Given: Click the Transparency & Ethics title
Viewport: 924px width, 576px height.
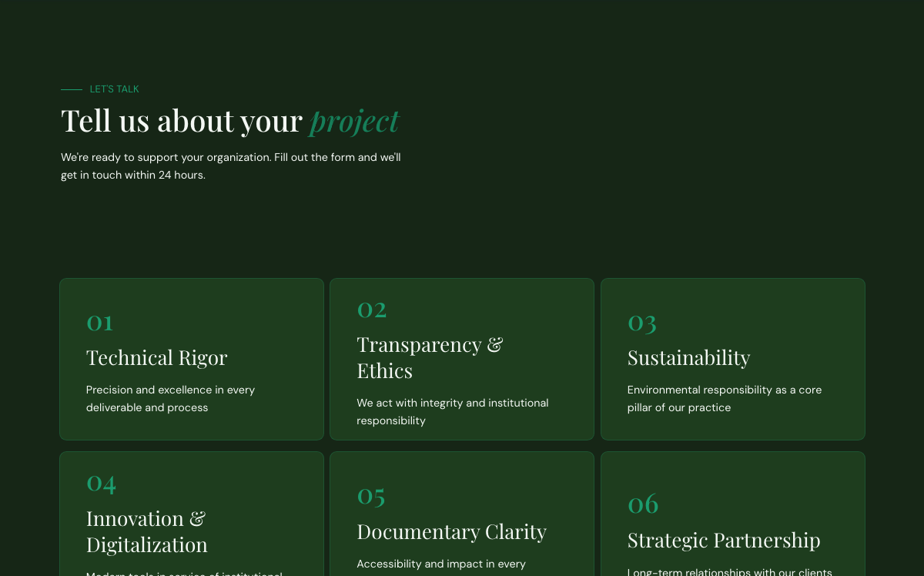Looking at the screenshot, I should click(x=430, y=357).
